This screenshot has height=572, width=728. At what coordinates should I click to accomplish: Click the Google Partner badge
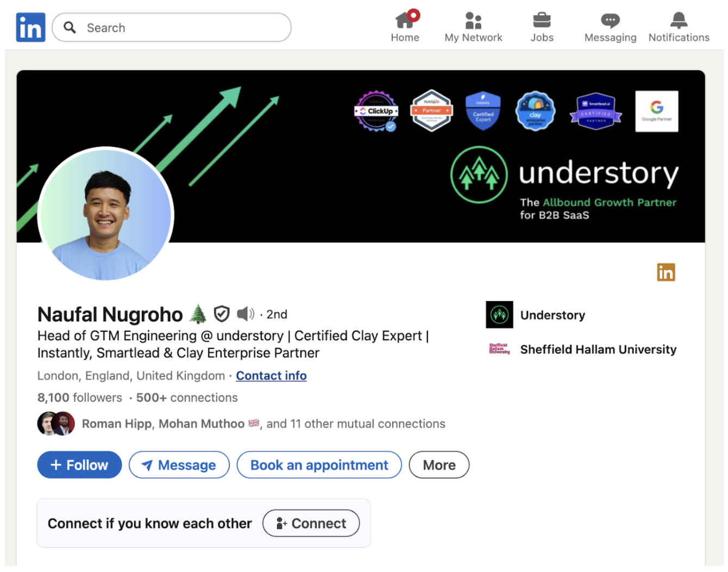coord(657,111)
